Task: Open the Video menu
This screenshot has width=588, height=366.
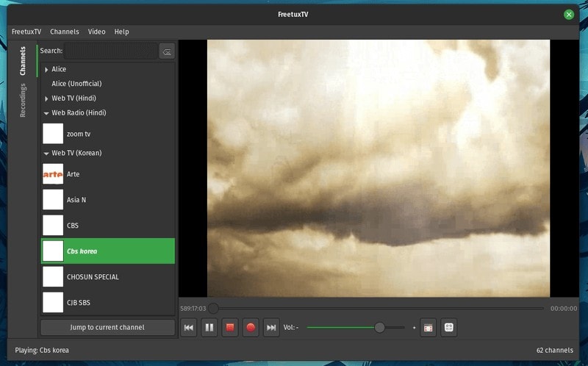Action: click(96, 32)
